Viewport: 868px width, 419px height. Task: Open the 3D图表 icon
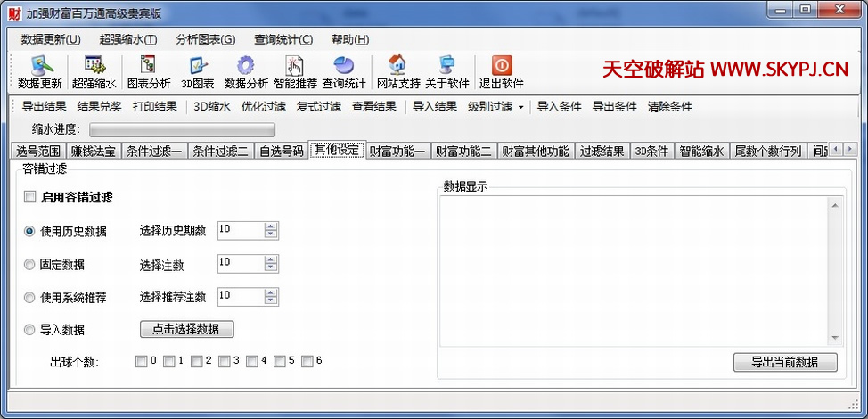coord(198,66)
